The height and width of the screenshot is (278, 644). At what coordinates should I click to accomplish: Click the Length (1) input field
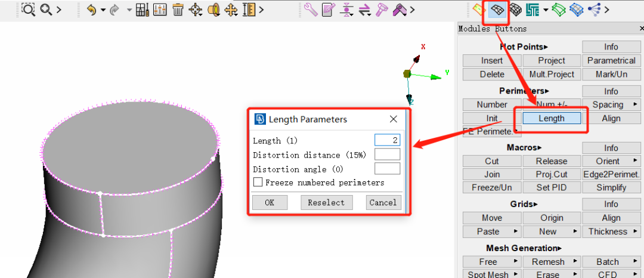point(388,140)
